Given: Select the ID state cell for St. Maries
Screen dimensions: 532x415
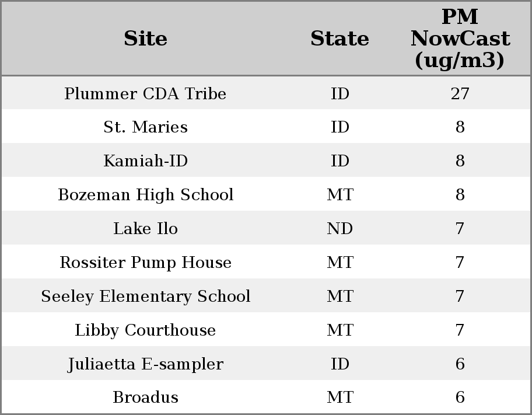Looking at the screenshot, I should point(339,127).
